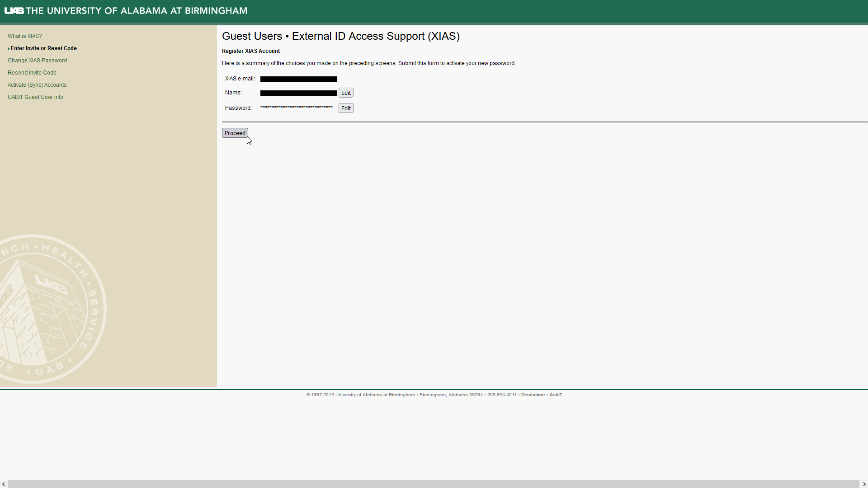Click horizontal scrollbar right arrow
This screenshot has width=868, height=488.
point(864,484)
